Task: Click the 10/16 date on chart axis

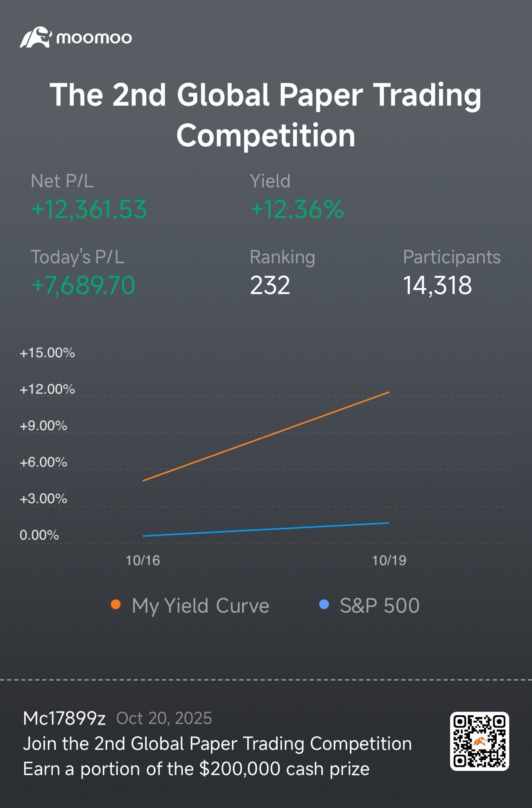Action: [143, 560]
